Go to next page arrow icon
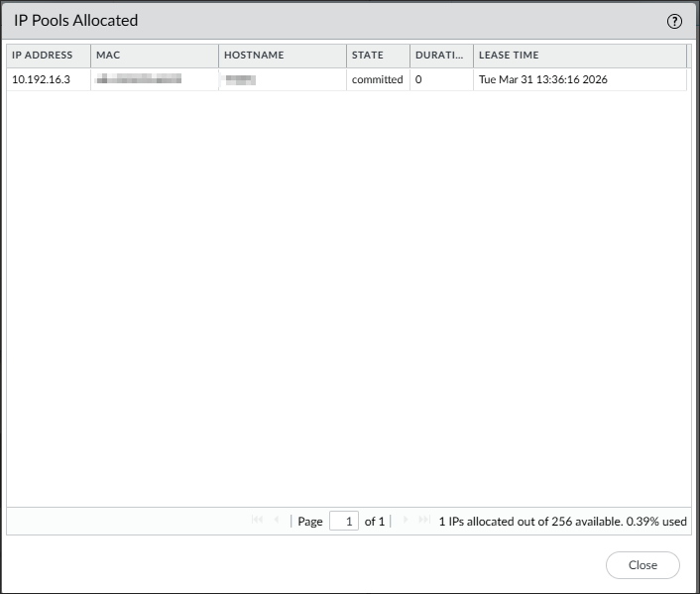The height and width of the screenshot is (594, 700). click(406, 520)
